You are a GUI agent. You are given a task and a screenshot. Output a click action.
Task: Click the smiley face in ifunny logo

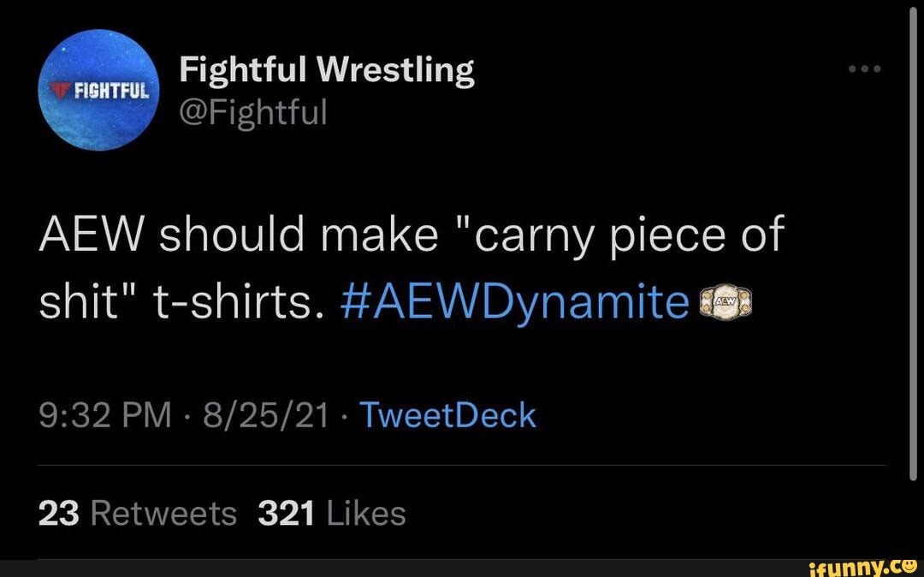click(909, 565)
